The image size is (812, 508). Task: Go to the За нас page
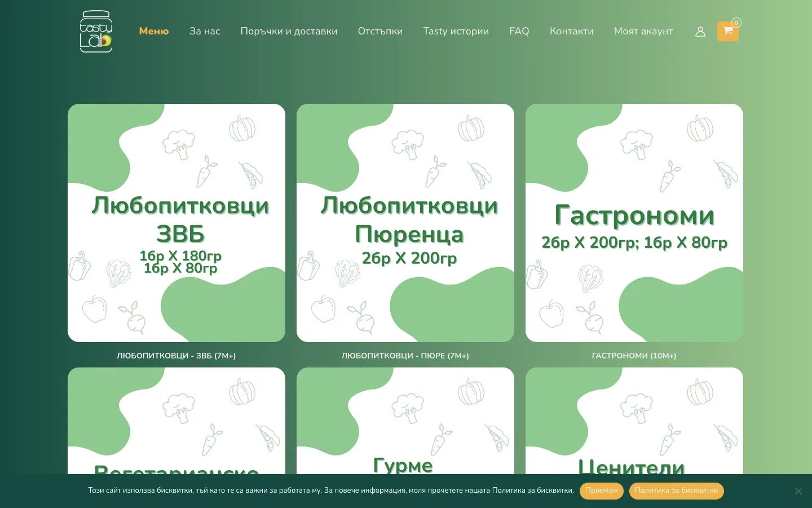tap(205, 31)
